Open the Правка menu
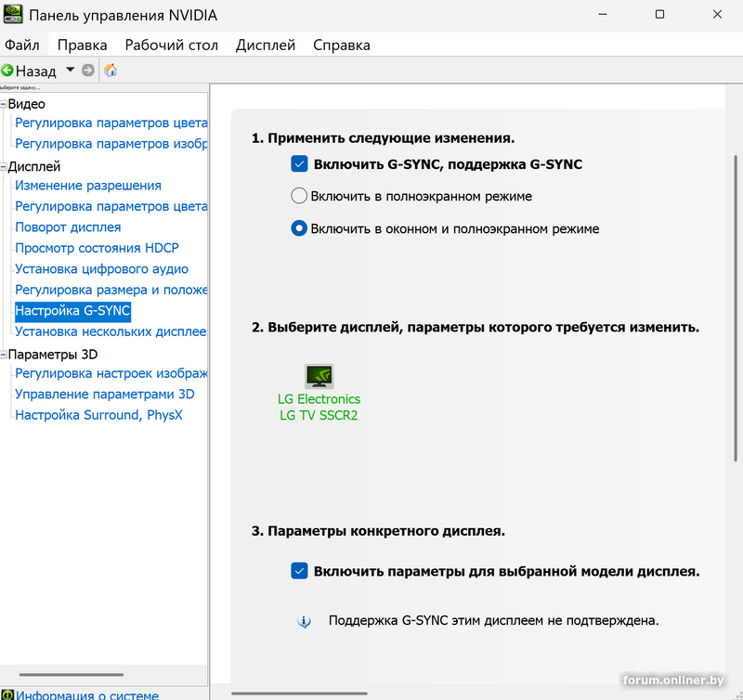 [82, 45]
